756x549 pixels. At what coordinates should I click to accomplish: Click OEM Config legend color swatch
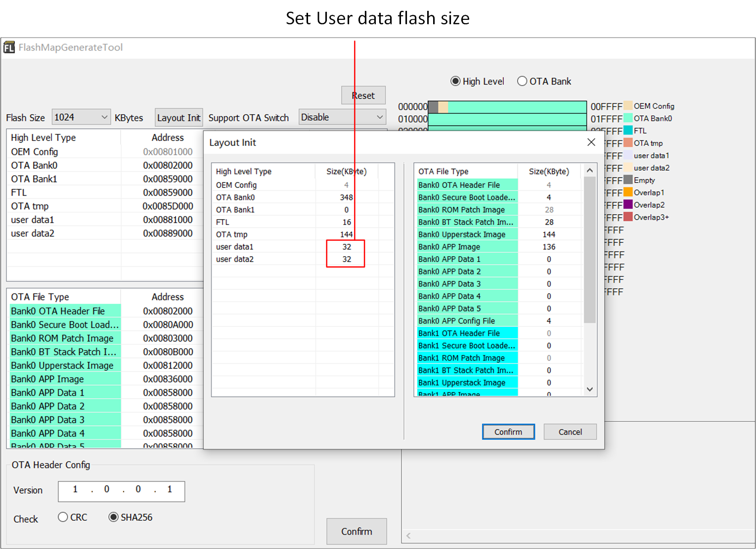point(628,106)
